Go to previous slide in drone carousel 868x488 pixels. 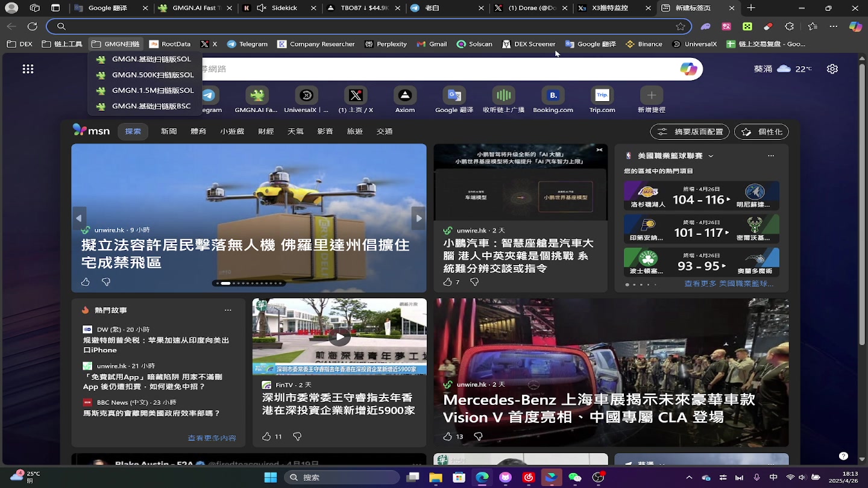click(79, 218)
